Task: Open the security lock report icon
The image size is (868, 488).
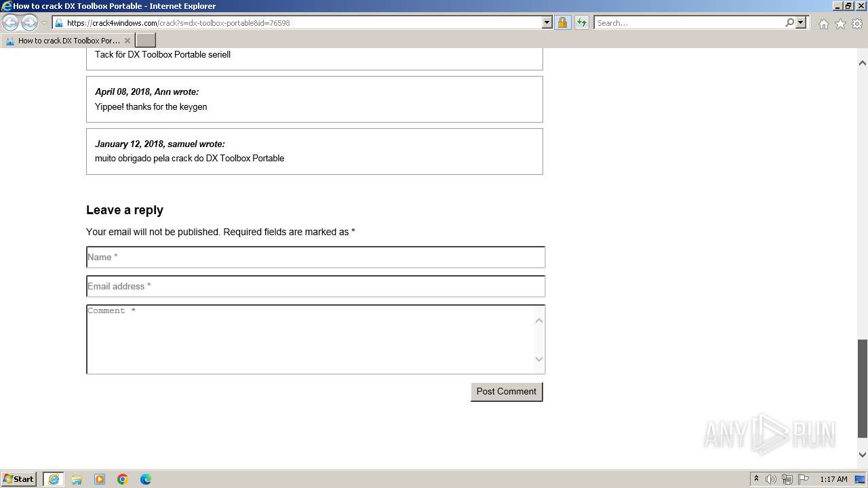Action: click(562, 22)
